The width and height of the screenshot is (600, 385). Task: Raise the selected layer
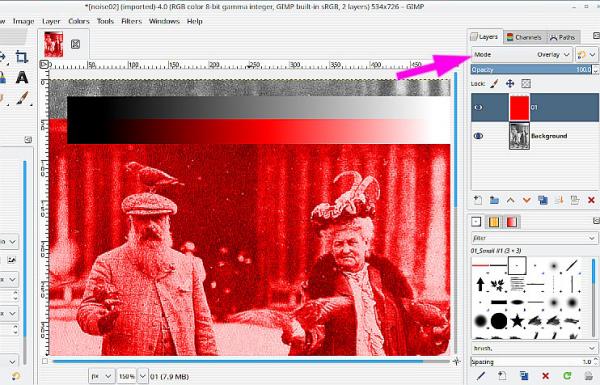(x=510, y=200)
